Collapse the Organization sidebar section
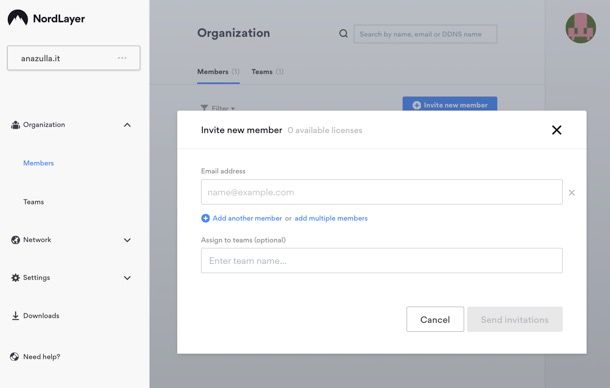Viewport: 610px width, 388px height. coord(127,125)
